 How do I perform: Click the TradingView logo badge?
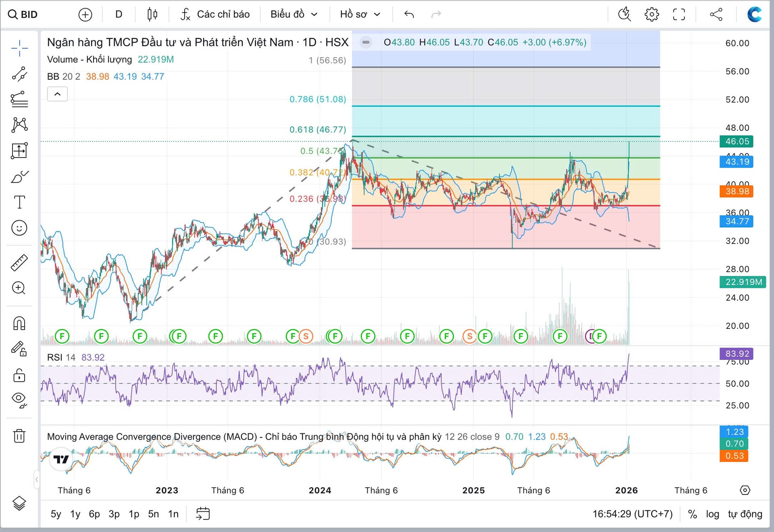(61, 459)
